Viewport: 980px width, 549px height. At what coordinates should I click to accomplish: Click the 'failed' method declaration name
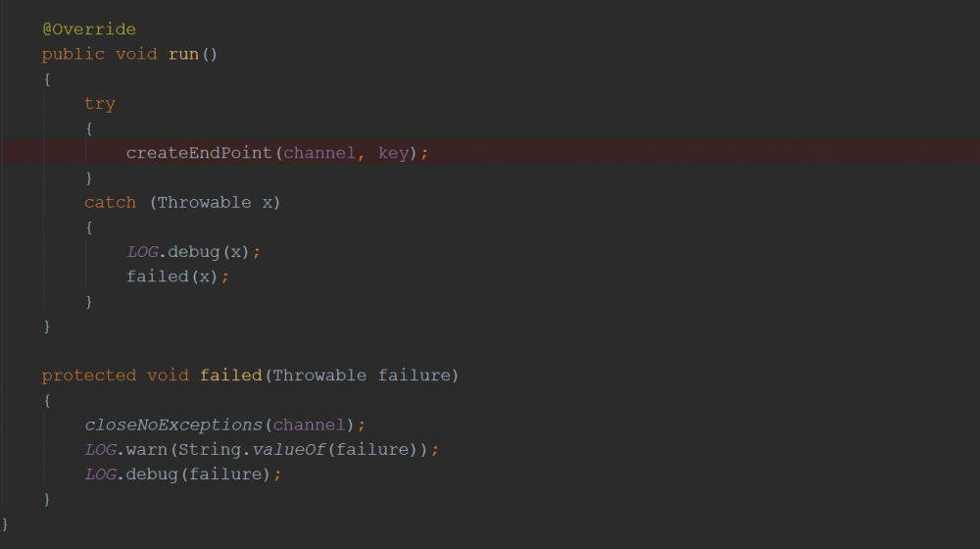(231, 375)
